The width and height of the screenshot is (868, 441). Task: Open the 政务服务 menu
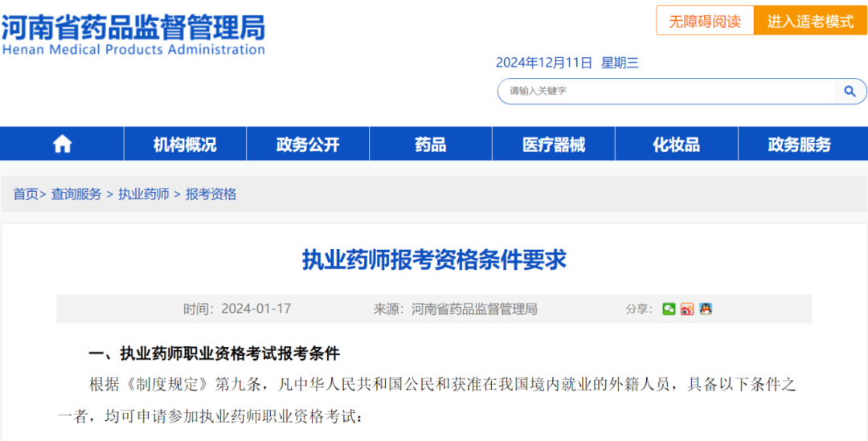tap(800, 145)
